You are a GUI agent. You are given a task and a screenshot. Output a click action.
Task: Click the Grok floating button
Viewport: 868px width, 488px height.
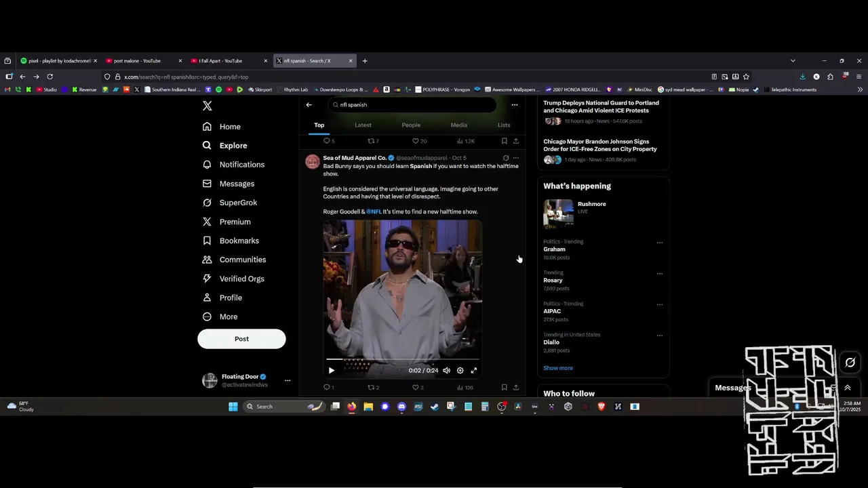(x=850, y=363)
